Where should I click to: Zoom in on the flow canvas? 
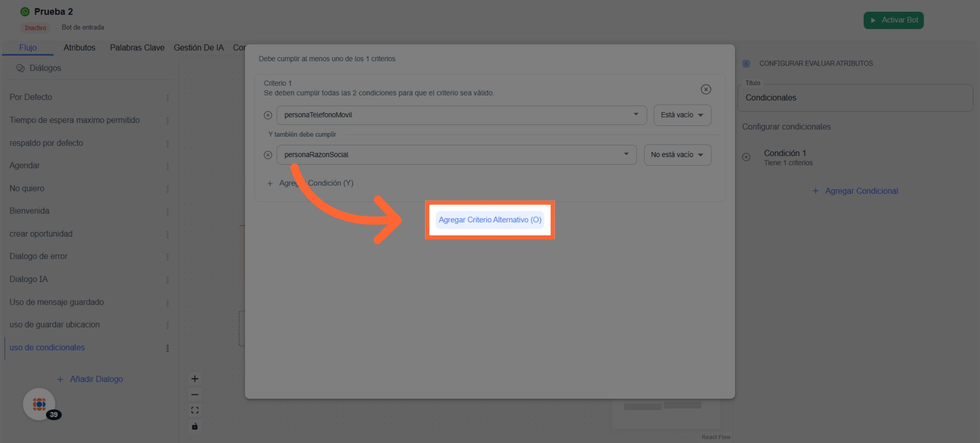pyautogui.click(x=195, y=379)
